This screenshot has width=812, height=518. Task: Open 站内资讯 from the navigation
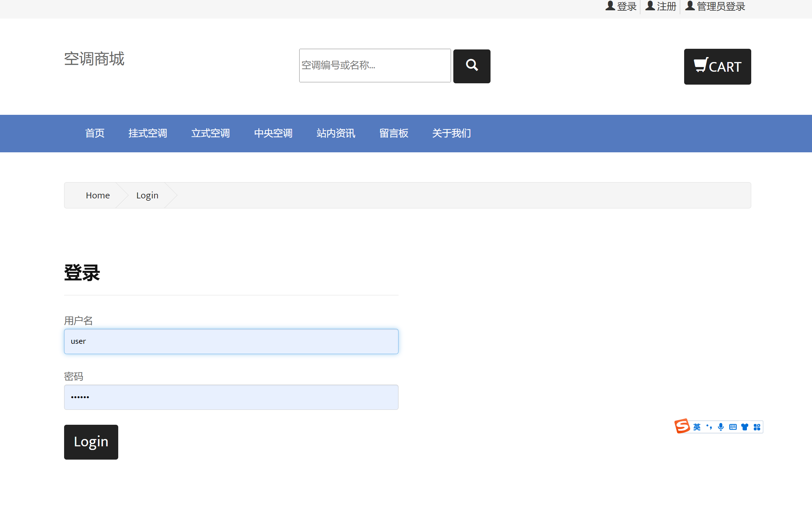pos(335,133)
